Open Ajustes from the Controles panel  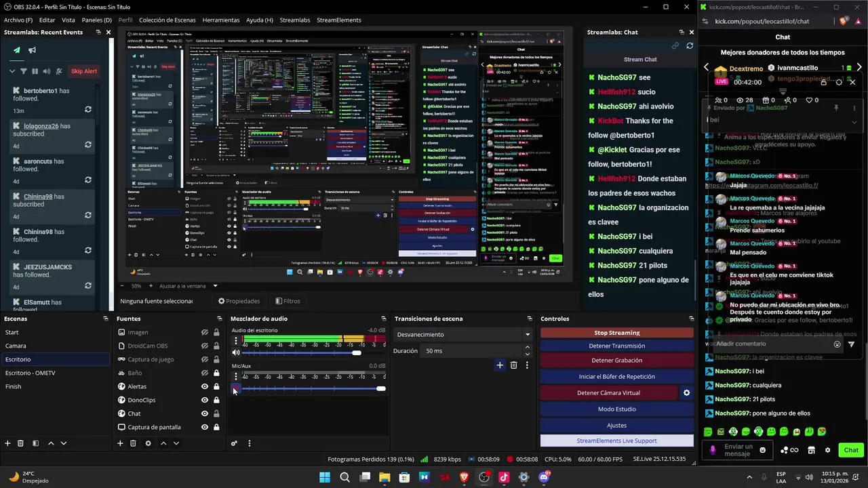point(617,425)
